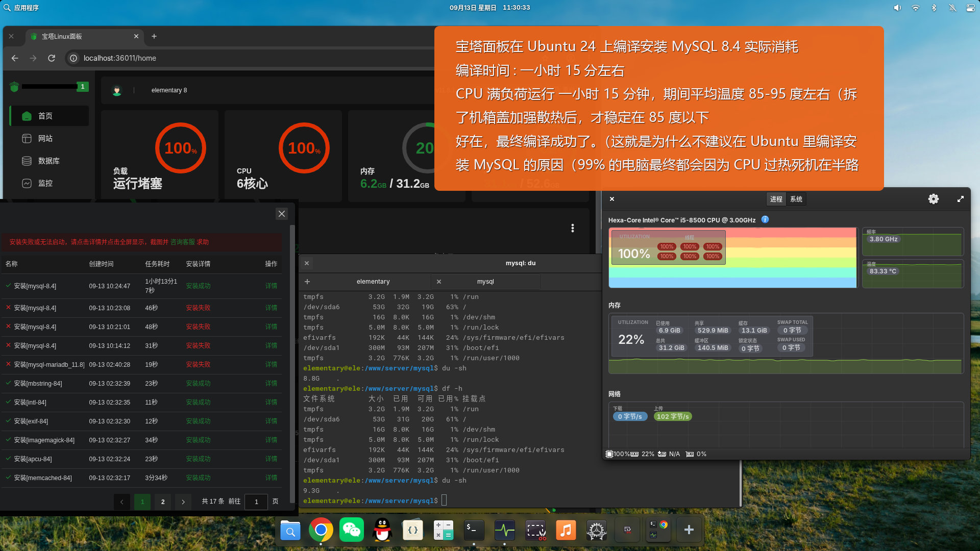Click the task list dialog scrollbar
Viewport: 980px width, 551px height.
(x=292, y=363)
